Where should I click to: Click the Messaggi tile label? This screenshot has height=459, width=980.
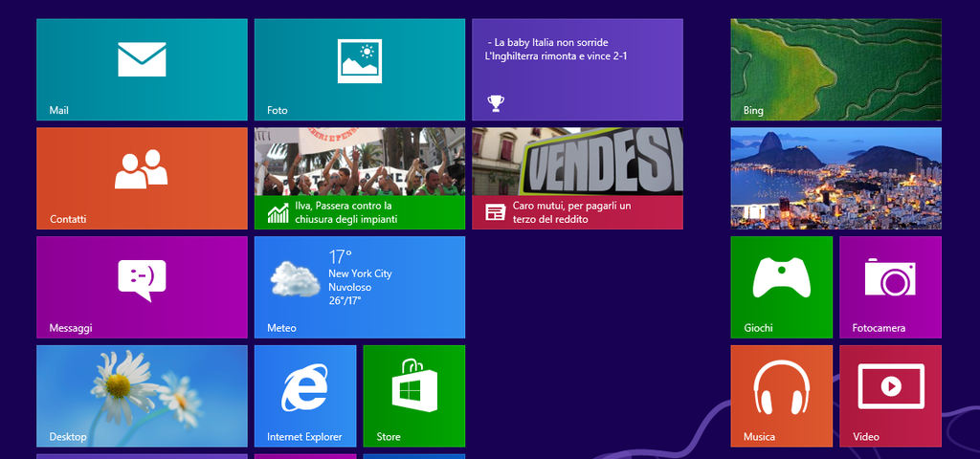click(71, 328)
